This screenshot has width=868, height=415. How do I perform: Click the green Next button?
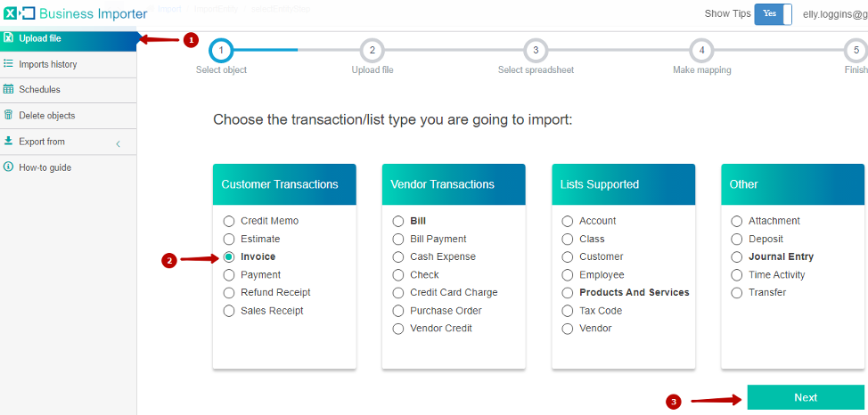click(x=806, y=397)
